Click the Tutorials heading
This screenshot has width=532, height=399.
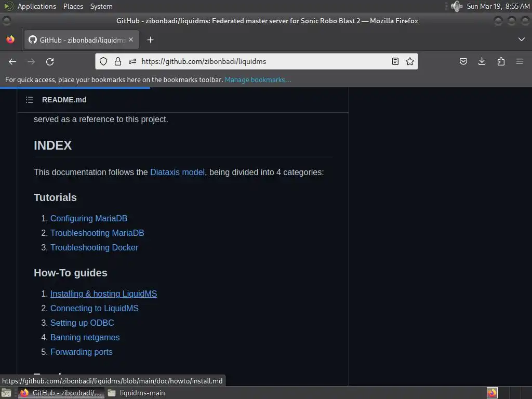[x=55, y=197]
